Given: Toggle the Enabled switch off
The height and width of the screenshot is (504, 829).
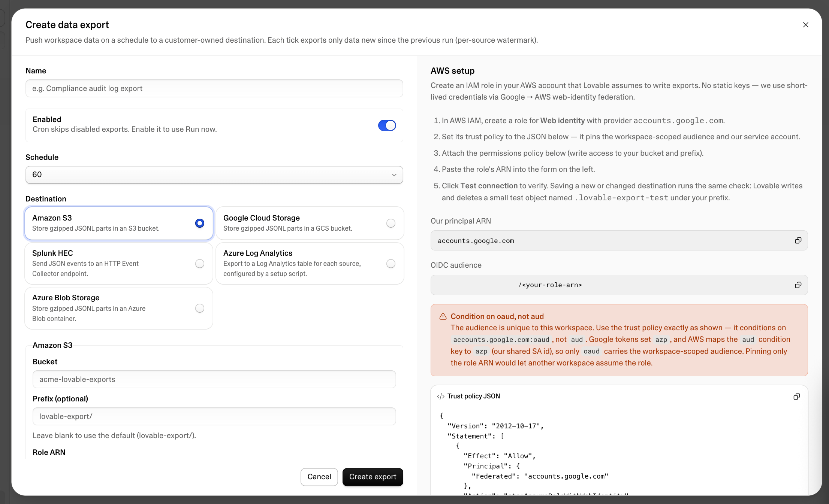Looking at the screenshot, I should point(387,125).
